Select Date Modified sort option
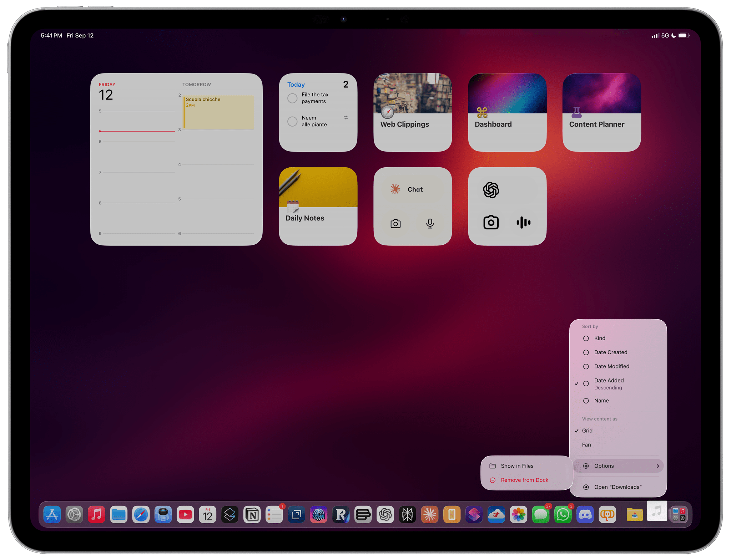Viewport: 731px width, 560px height. click(611, 366)
